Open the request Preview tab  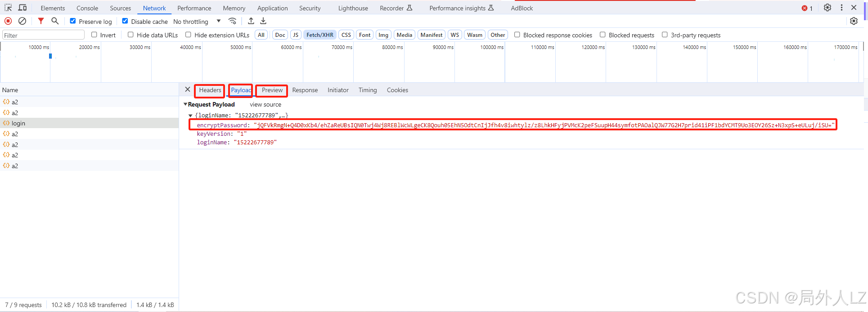coord(272,90)
